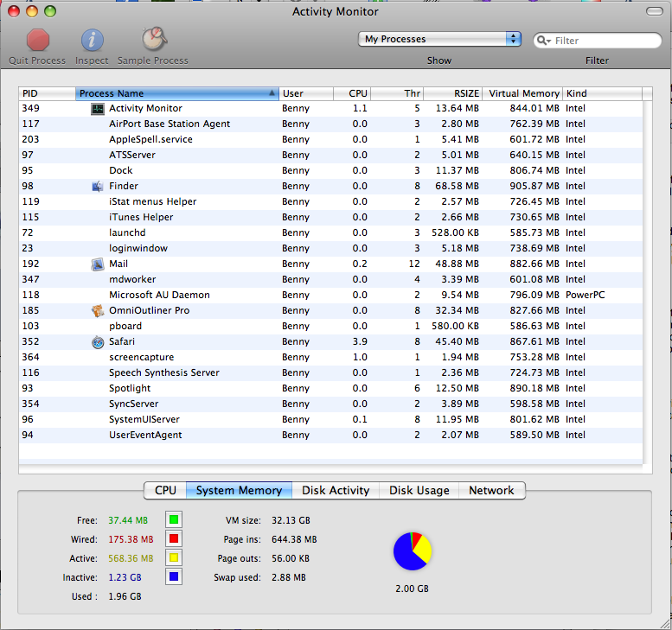Click the toolbar toggle pill button in the title bar
The width and height of the screenshot is (672, 630).
(655, 11)
